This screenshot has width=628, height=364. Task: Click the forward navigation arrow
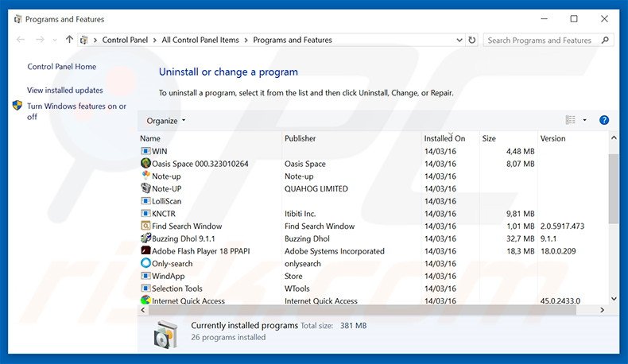(x=40, y=40)
